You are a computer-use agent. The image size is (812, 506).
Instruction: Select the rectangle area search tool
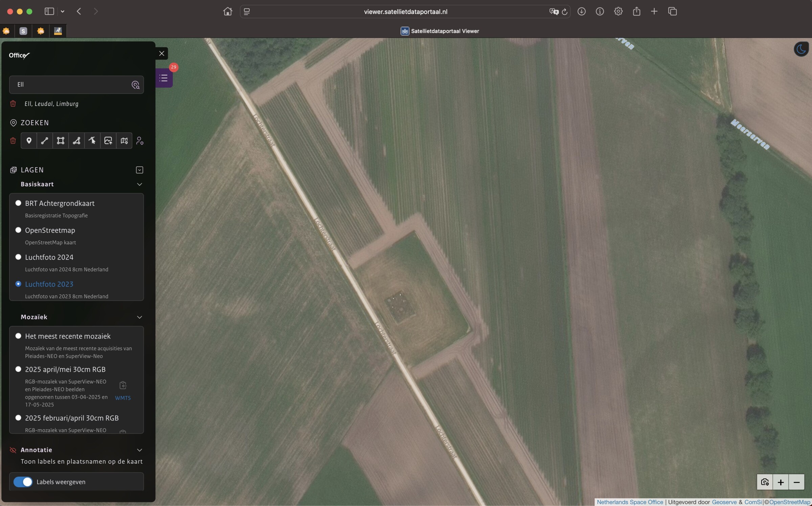click(61, 140)
